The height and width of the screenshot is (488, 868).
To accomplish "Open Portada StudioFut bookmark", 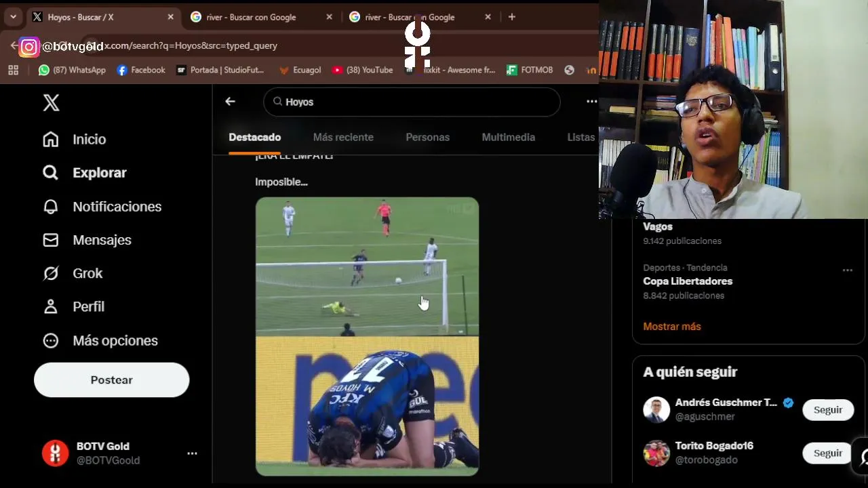I will (220, 70).
